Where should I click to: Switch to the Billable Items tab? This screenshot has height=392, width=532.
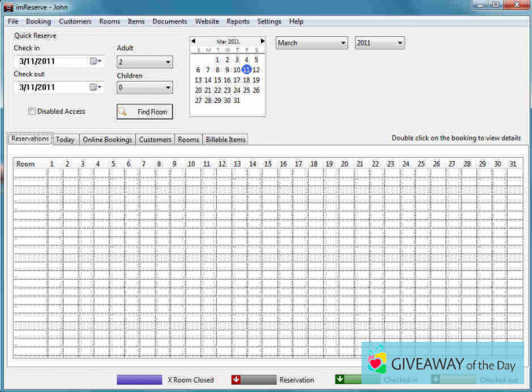click(226, 140)
